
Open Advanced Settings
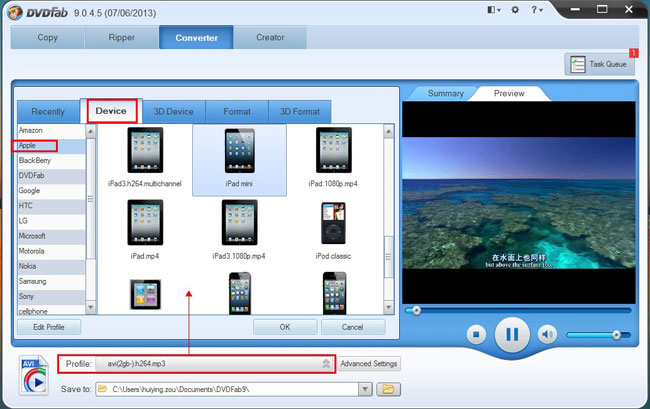369,364
